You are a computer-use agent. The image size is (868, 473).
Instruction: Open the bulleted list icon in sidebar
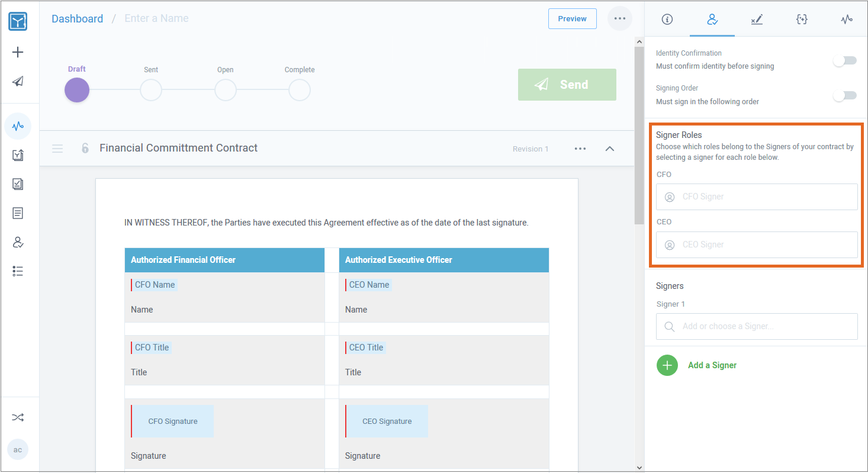click(x=18, y=271)
